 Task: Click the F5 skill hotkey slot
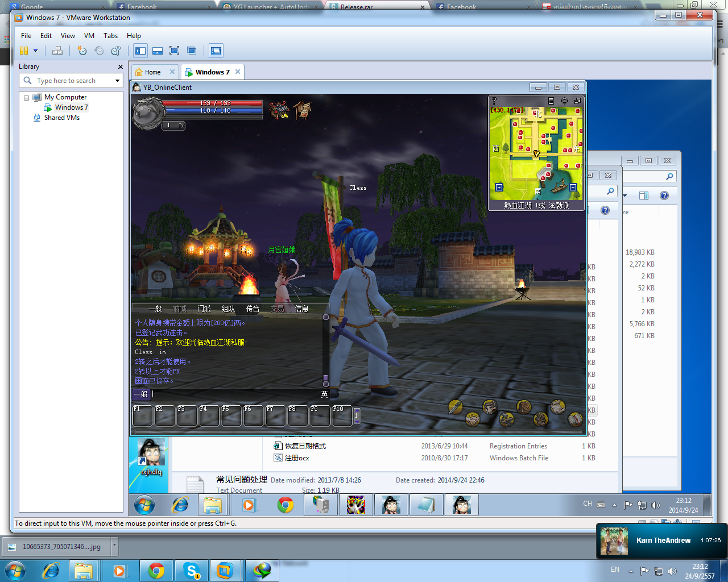pos(231,415)
